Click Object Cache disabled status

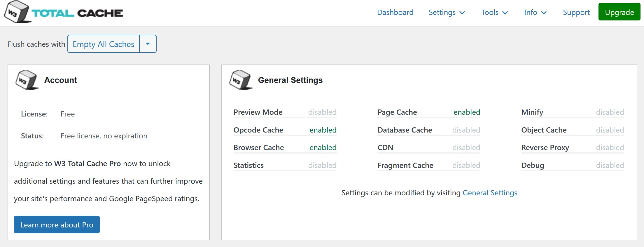(610, 130)
